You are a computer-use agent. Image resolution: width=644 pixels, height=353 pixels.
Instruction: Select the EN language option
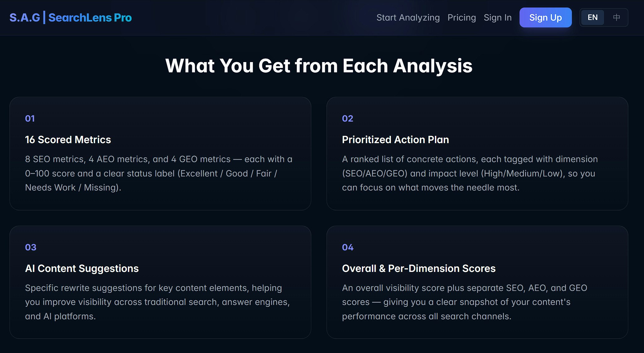(592, 17)
